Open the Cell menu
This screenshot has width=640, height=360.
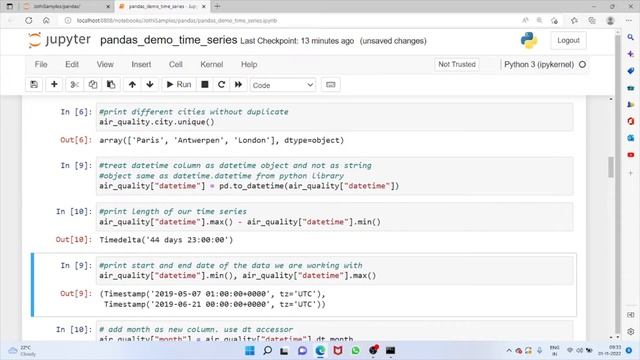pos(176,64)
